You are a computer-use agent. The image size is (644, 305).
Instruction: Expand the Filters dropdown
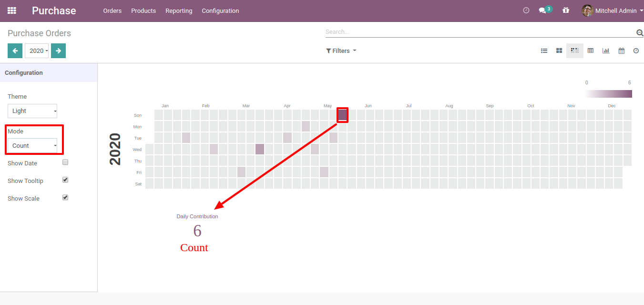click(x=341, y=51)
